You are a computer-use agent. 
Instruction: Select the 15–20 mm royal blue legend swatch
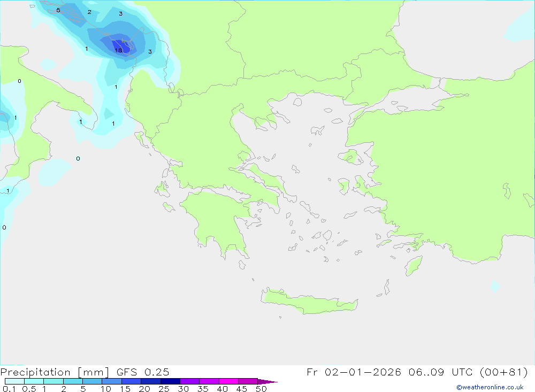pyautogui.click(x=131, y=381)
